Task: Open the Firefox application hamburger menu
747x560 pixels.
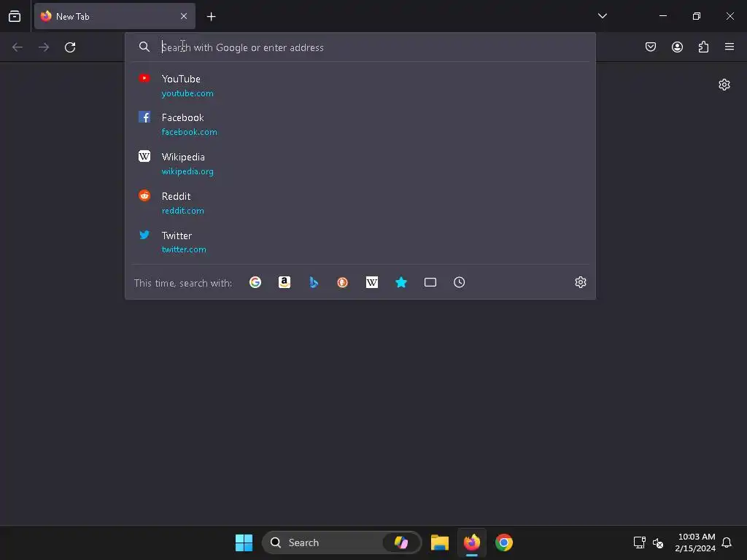Action: click(x=729, y=47)
